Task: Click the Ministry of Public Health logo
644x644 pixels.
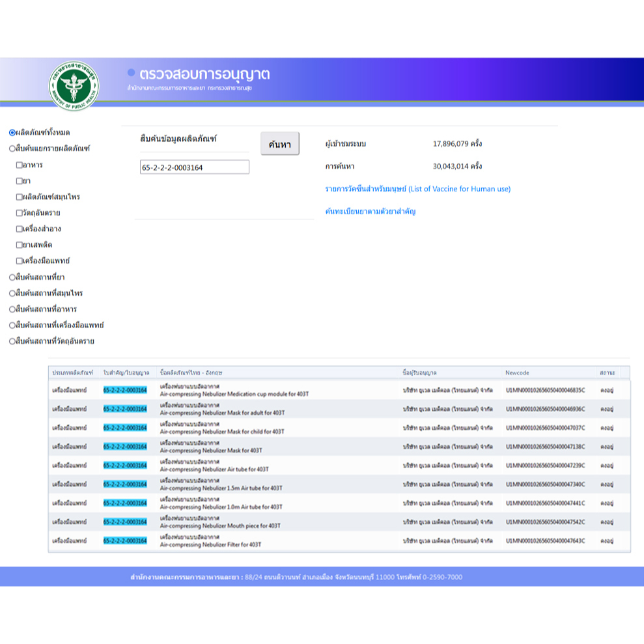Action: click(74, 85)
